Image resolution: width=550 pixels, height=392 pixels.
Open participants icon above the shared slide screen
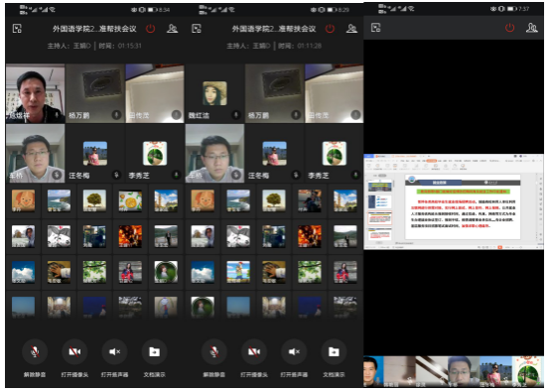(532, 28)
